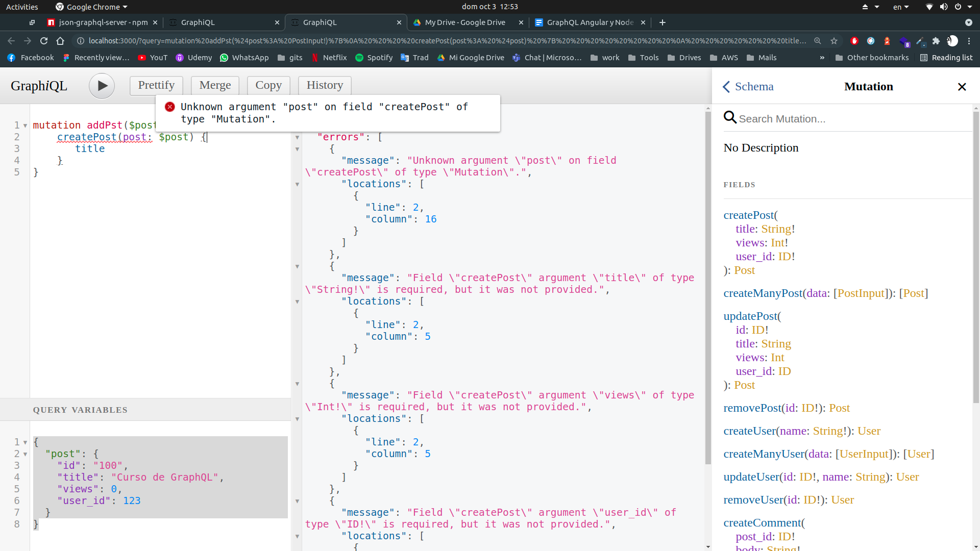Open YouT YouTube bookmark

coord(153,58)
